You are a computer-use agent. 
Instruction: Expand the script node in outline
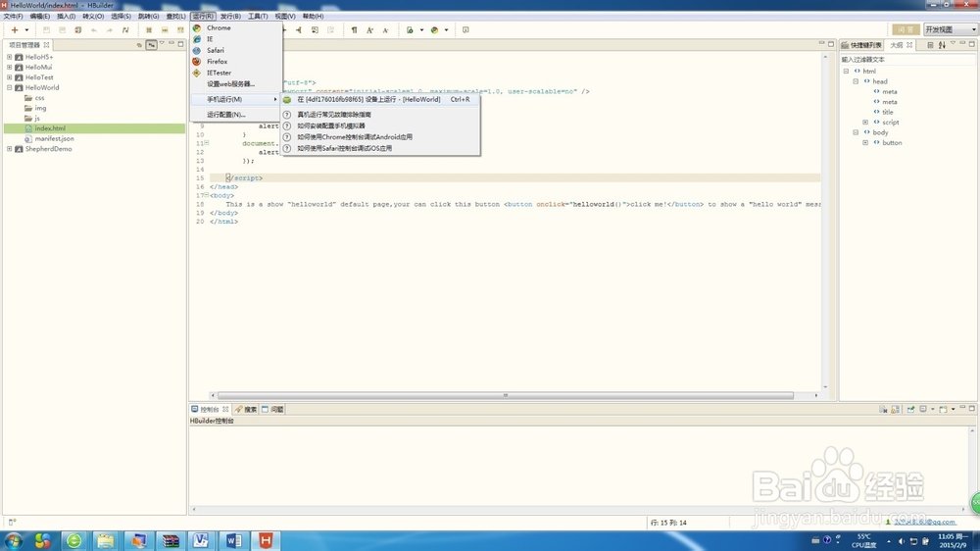(865, 123)
